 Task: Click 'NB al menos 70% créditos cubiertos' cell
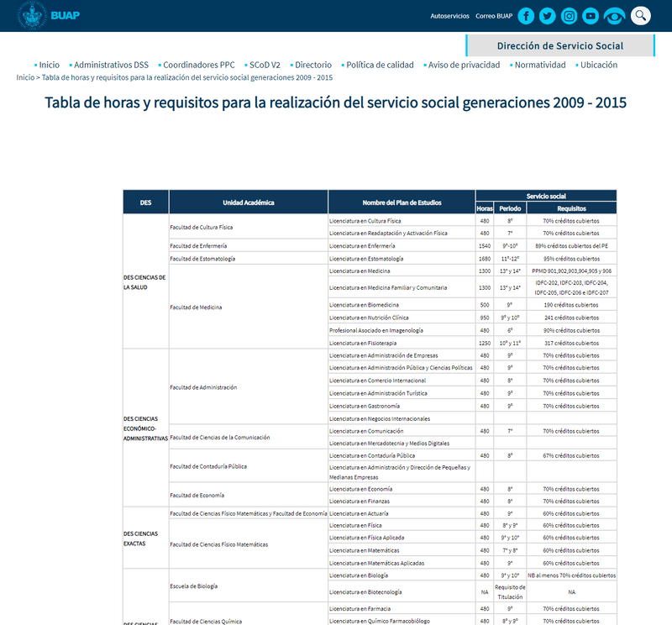tap(572, 575)
